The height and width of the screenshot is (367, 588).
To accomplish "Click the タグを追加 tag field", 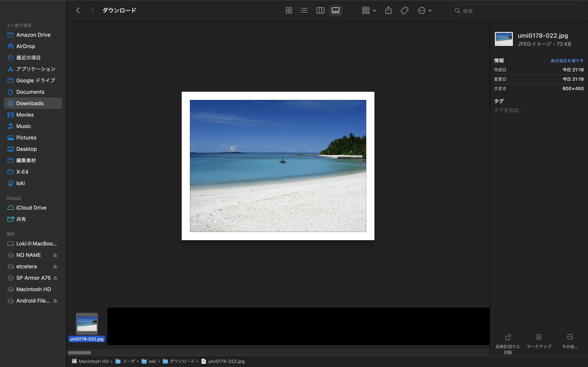I will [x=508, y=110].
